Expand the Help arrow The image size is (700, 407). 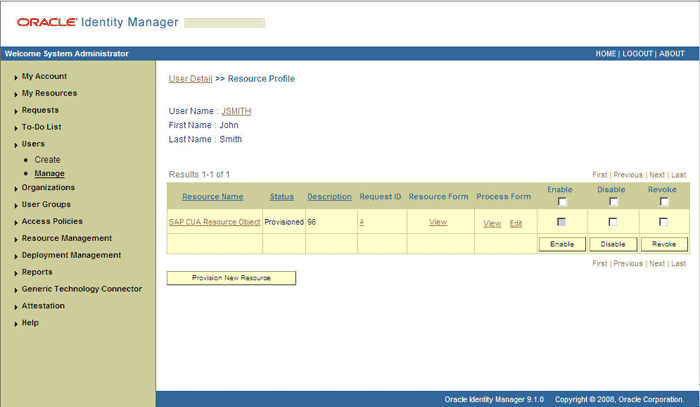[x=16, y=324]
